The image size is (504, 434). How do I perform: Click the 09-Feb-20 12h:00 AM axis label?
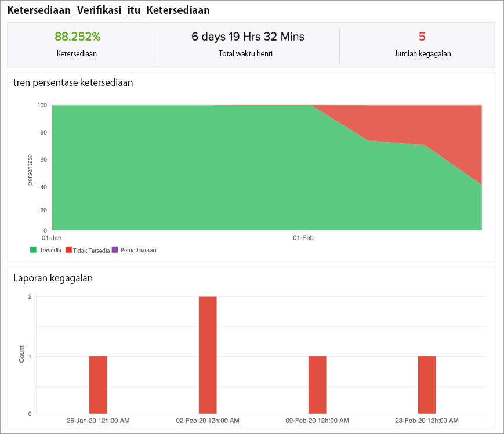(x=317, y=421)
